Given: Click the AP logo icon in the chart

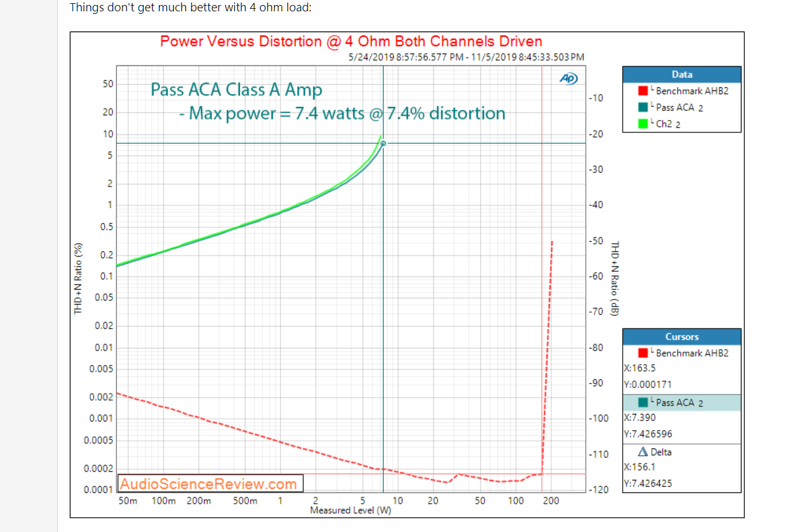Looking at the screenshot, I should click(568, 78).
